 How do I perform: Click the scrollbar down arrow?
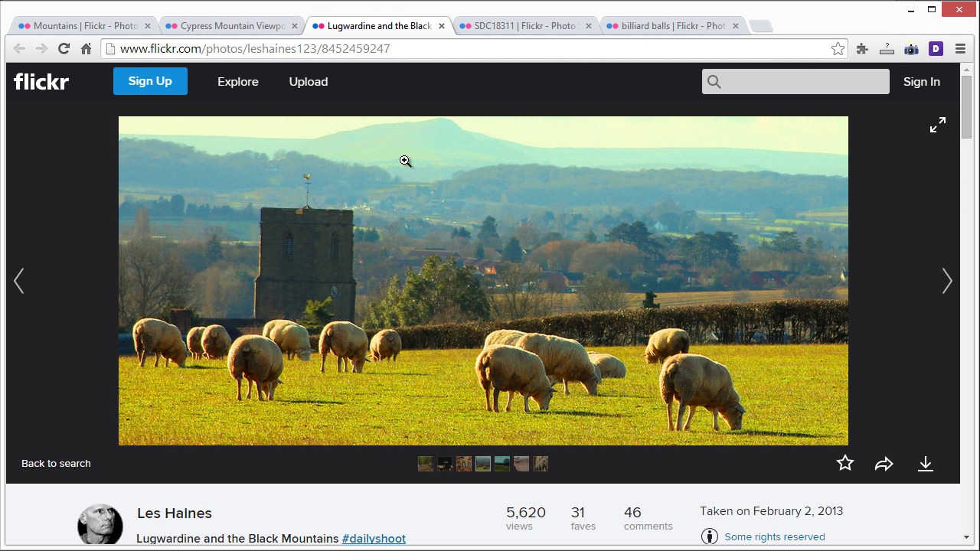pyautogui.click(x=966, y=538)
